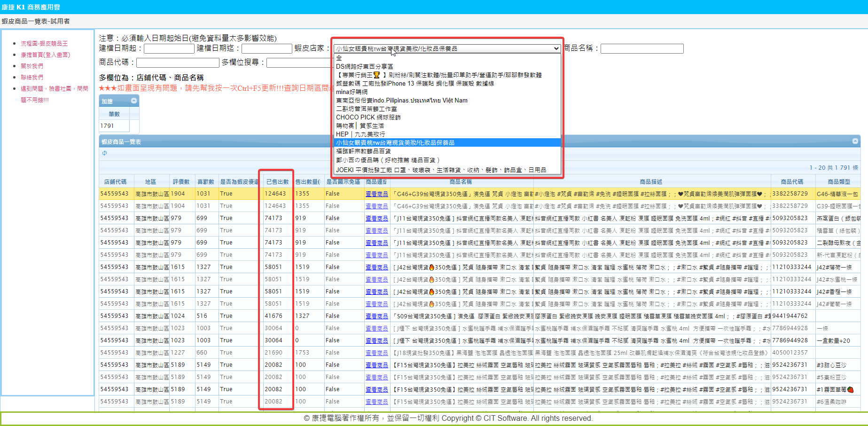
Task: Open the 蝦皮店家 shop dropdown
Action: 446,48
